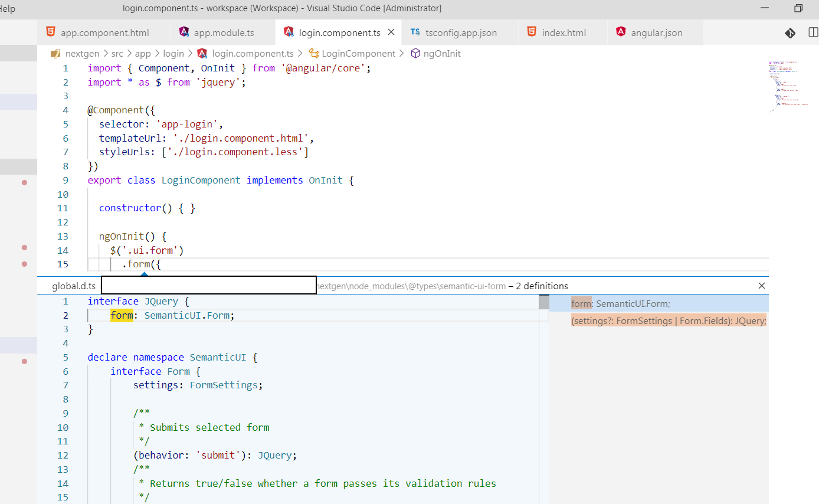Click the 'Returns true/false whether a form passes' comment
The width and height of the screenshot is (819, 504).
click(323, 483)
